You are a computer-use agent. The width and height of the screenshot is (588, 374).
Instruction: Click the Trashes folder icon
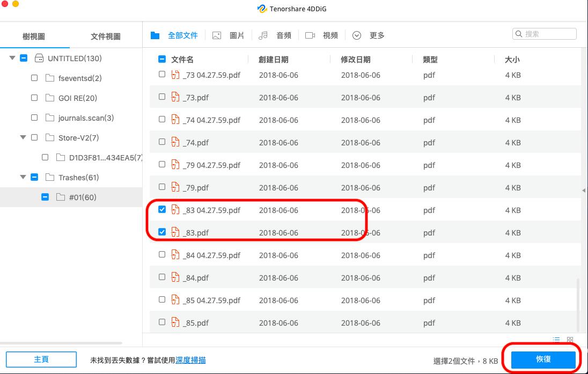click(x=50, y=178)
